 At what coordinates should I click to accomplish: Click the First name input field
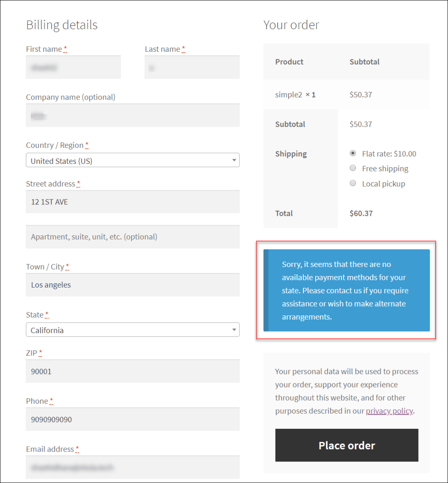[73, 67]
